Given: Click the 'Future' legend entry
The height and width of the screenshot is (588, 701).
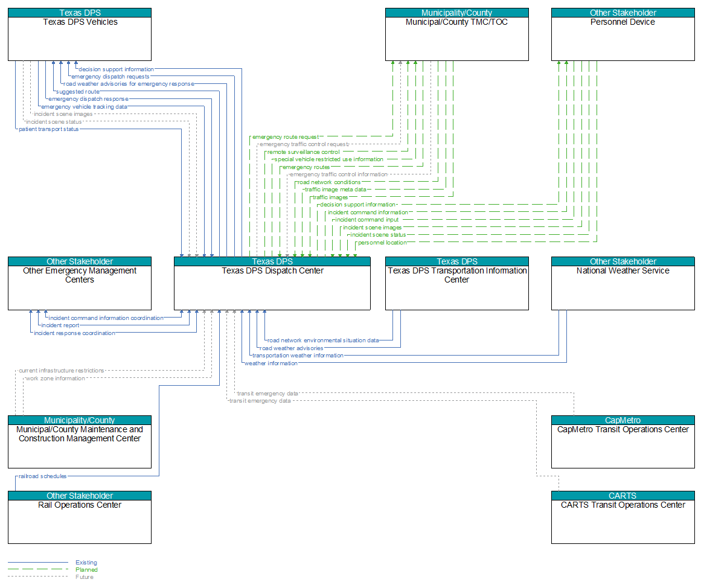Looking at the screenshot, I should coord(85,577).
